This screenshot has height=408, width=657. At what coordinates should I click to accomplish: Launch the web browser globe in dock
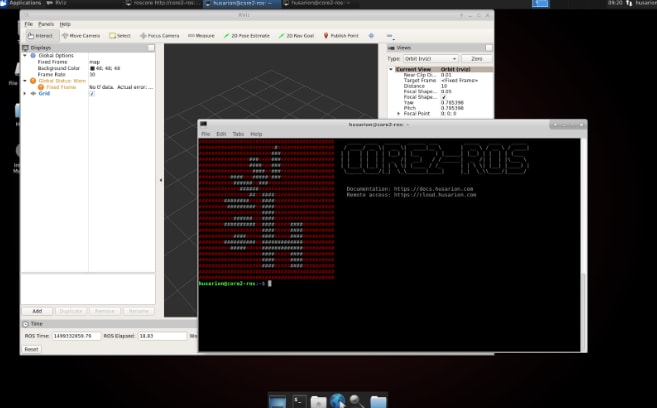(338, 401)
